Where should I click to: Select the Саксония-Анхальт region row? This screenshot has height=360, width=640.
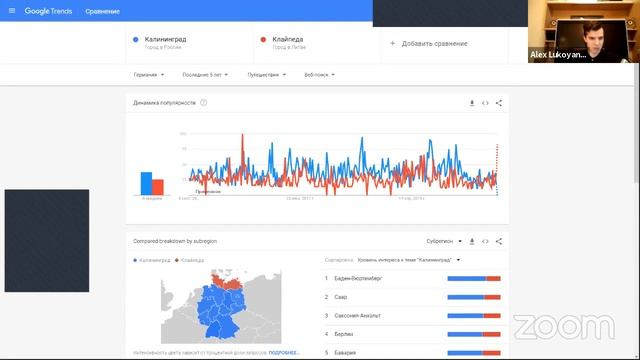tap(413, 316)
